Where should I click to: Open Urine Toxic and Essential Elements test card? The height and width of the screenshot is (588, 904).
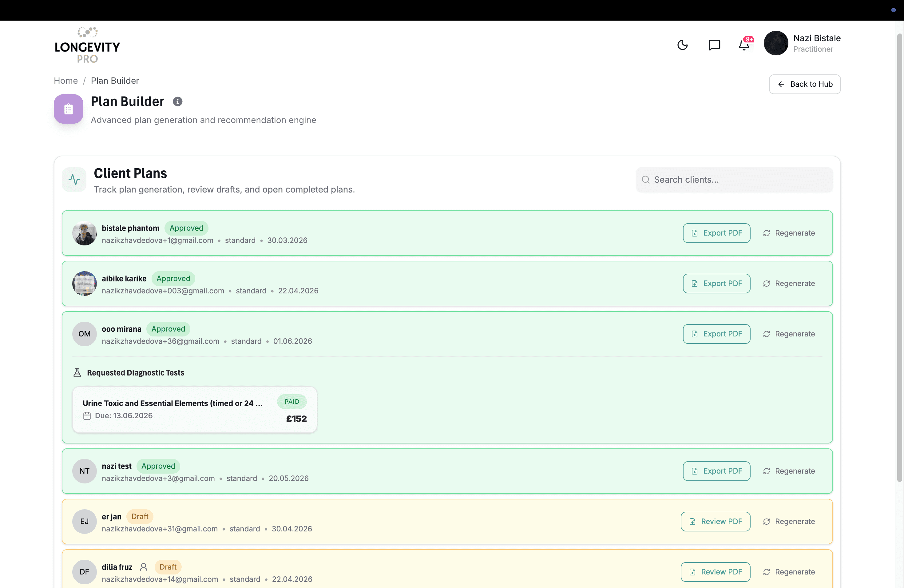tap(194, 410)
